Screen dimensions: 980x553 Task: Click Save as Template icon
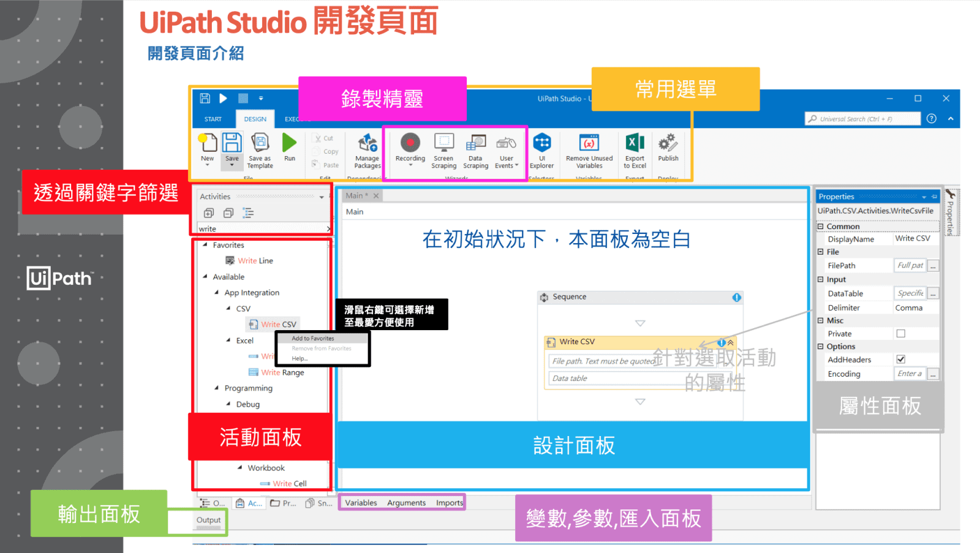click(x=260, y=142)
